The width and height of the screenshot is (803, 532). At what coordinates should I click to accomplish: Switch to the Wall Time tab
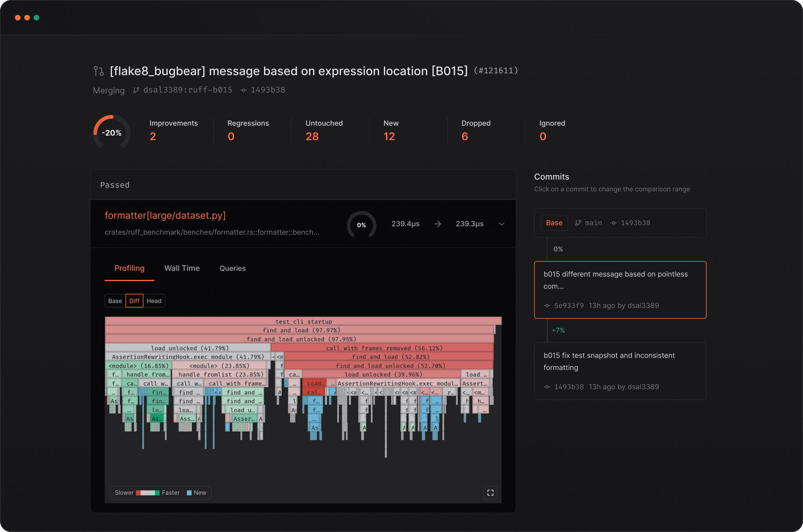point(182,268)
